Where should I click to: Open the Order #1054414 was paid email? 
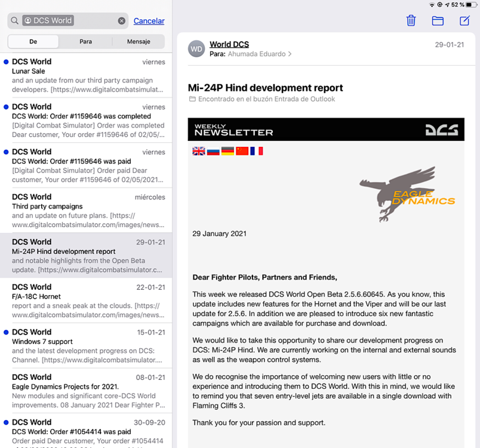[x=86, y=431]
